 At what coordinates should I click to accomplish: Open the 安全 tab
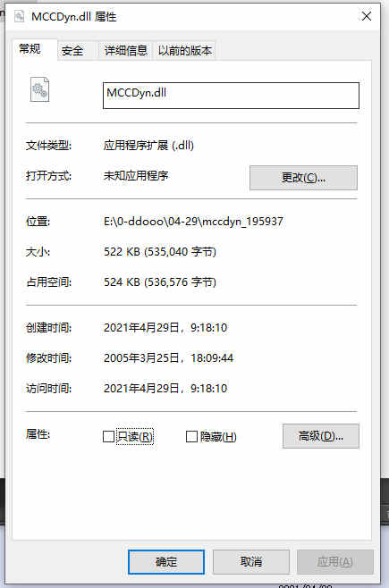click(x=72, y=51)
